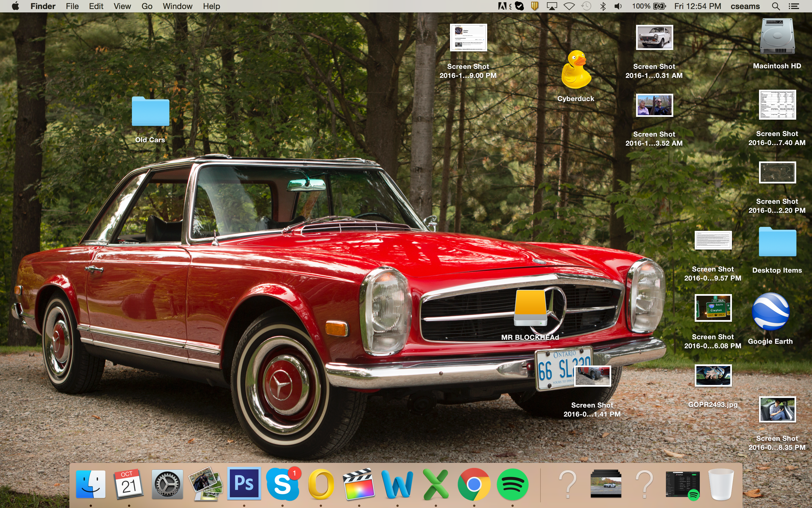Open Final Cut Pro in the Dock
The image size is (812, 508).
pos(359,484)
